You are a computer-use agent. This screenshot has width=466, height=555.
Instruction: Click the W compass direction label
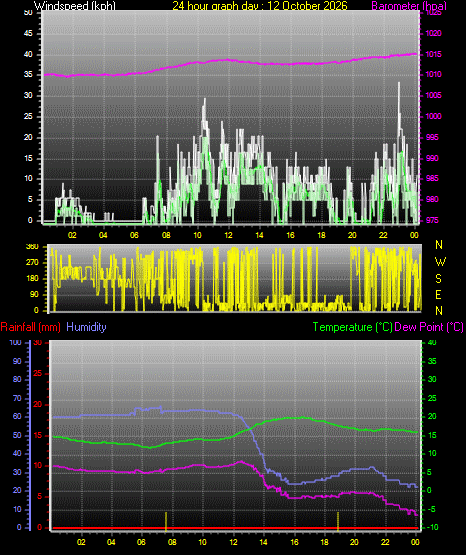click(x=440, y=262)
